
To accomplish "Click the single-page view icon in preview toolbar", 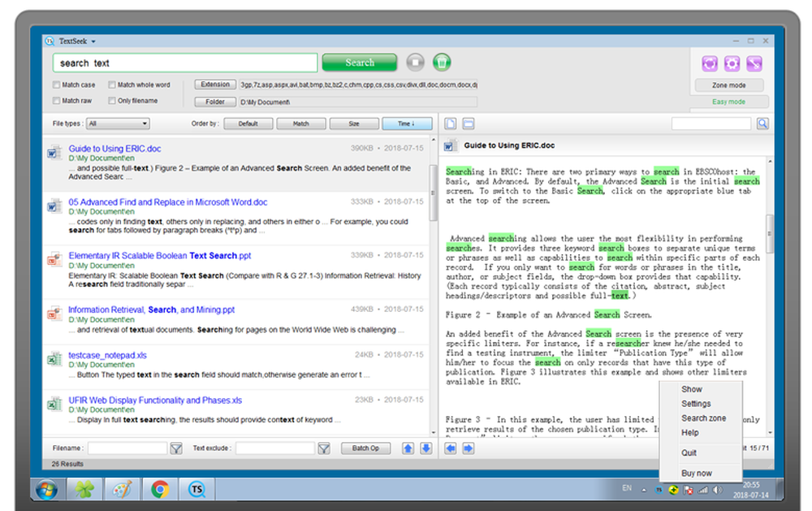I will coord(451,123).
